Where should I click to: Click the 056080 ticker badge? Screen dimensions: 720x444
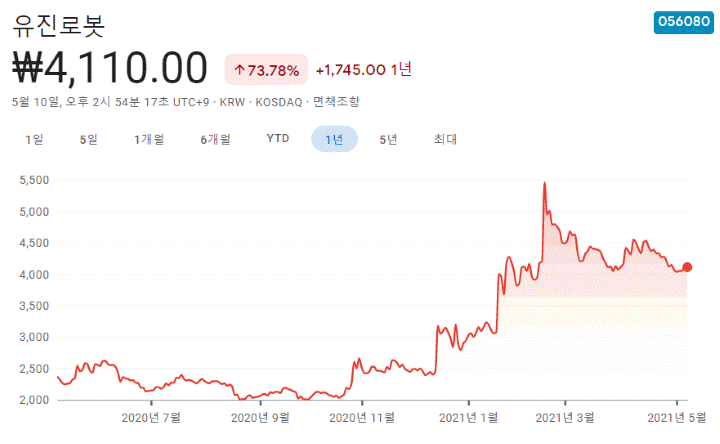(684, 22)
